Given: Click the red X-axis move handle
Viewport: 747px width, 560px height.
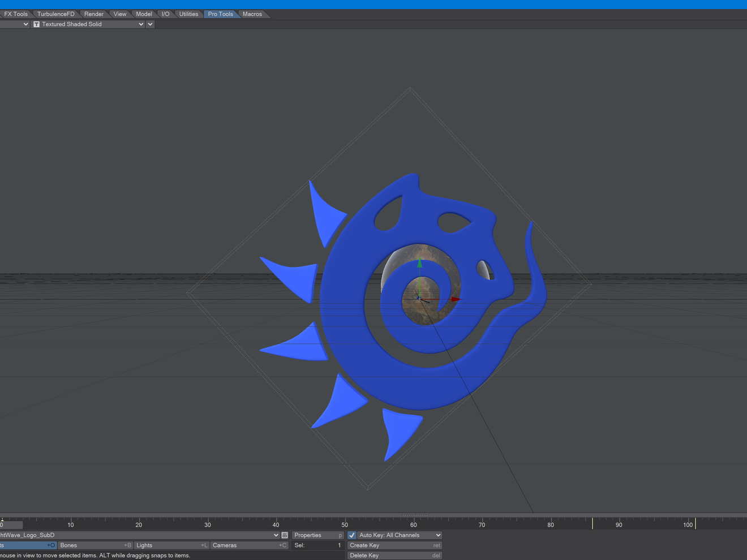Looking at the screenshot, I should [456, 299].
